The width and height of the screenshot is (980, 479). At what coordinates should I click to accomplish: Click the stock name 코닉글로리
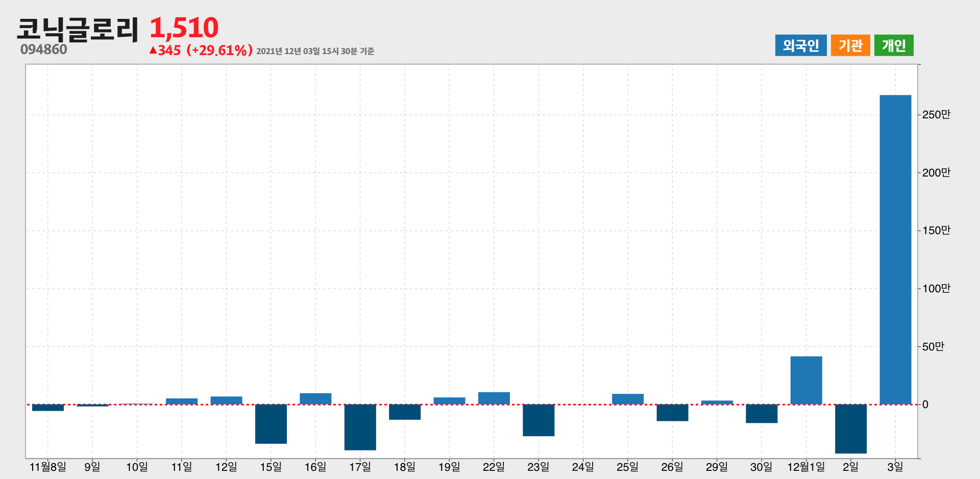click(x=78, y=29)
